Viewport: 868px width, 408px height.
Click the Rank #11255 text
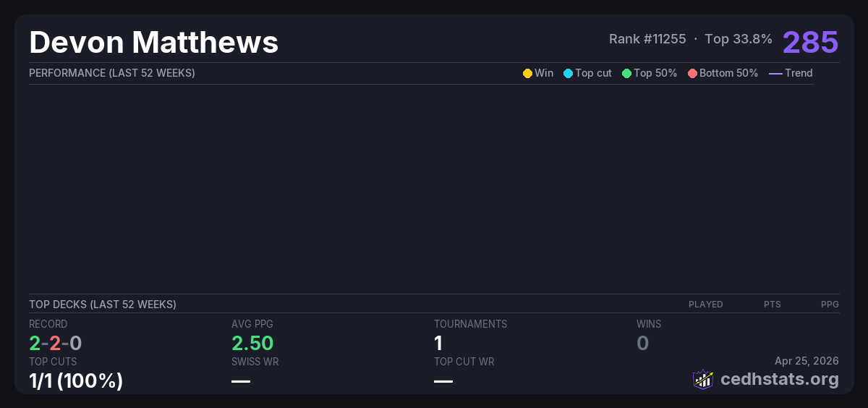pos(647,39)
